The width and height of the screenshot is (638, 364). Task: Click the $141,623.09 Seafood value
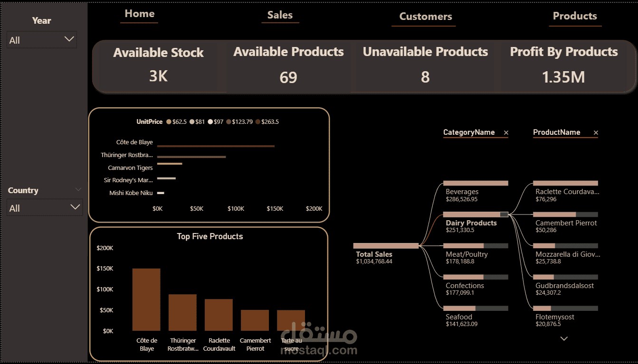tap(462, 324)
